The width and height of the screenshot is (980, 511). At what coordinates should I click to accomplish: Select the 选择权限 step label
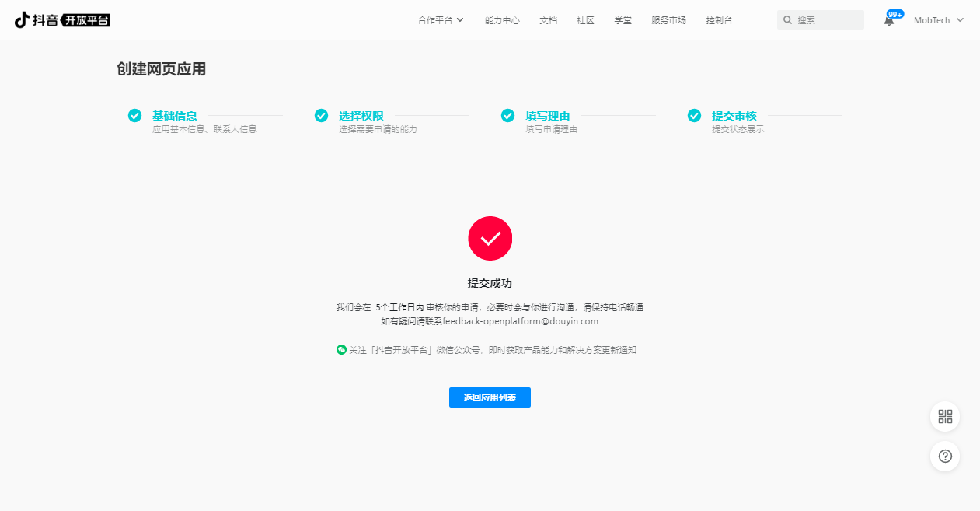361,116
